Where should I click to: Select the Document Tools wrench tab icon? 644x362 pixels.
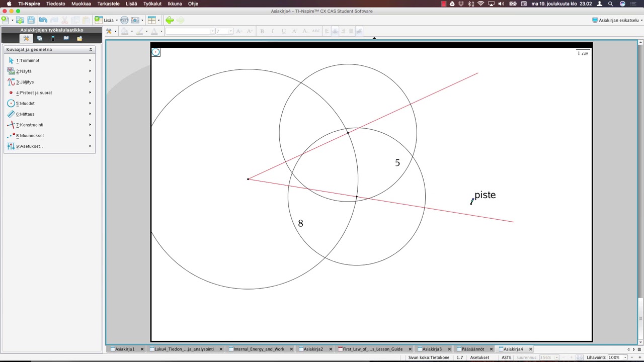26,38
